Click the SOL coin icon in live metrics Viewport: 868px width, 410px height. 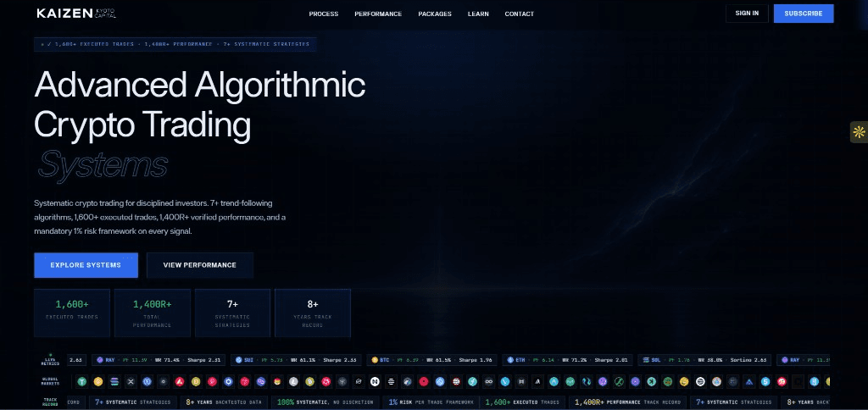point(646,360)
